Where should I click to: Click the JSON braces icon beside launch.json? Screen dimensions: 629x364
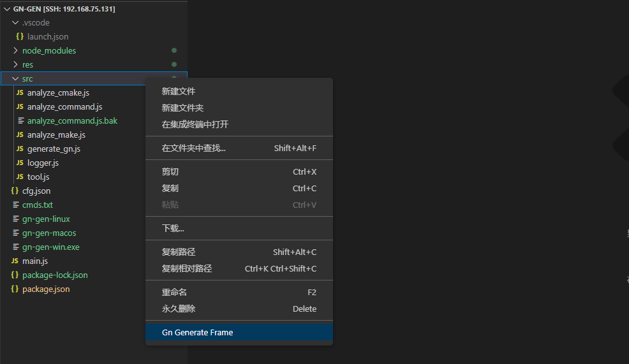pos(20,37)
